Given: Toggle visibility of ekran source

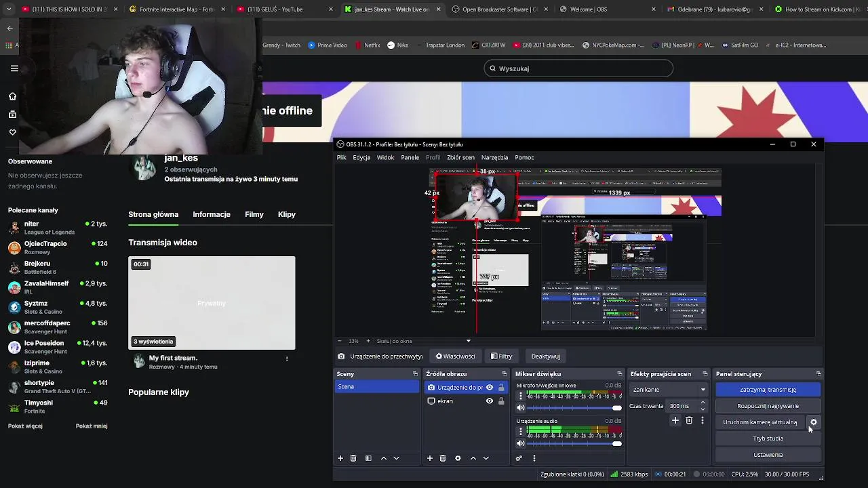Looking at the screenshot, I should coord(489,401).
